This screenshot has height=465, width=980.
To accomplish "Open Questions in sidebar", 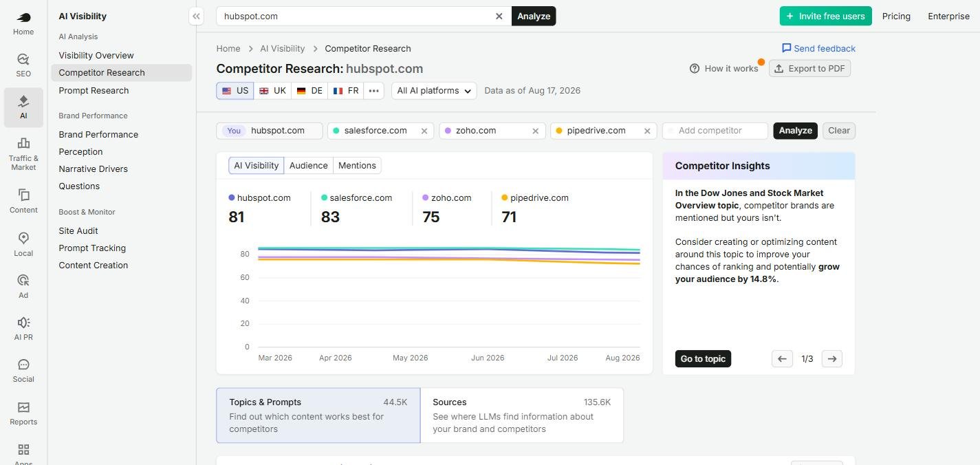I will [79, 186].
